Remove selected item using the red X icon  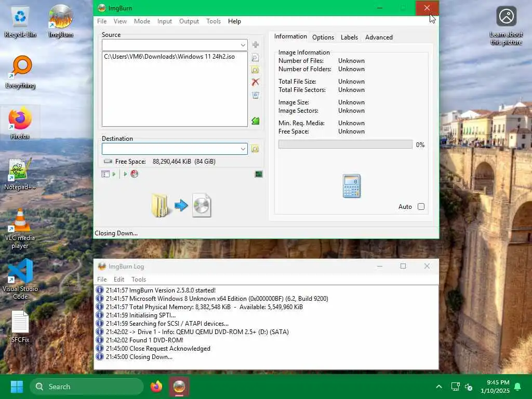click(256, 82)
